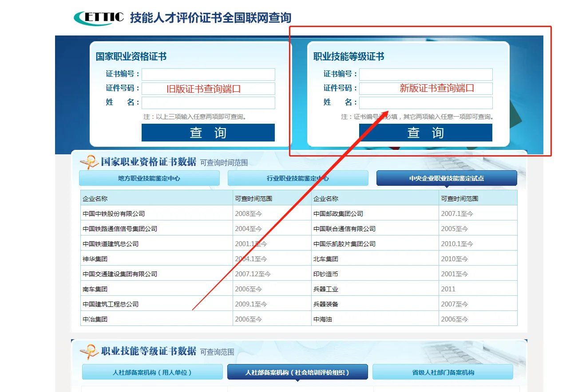Click the 查询 button under 国家职业资格证书
The height and width of the screenshot is (392, 582).
(x=208, y=132)
